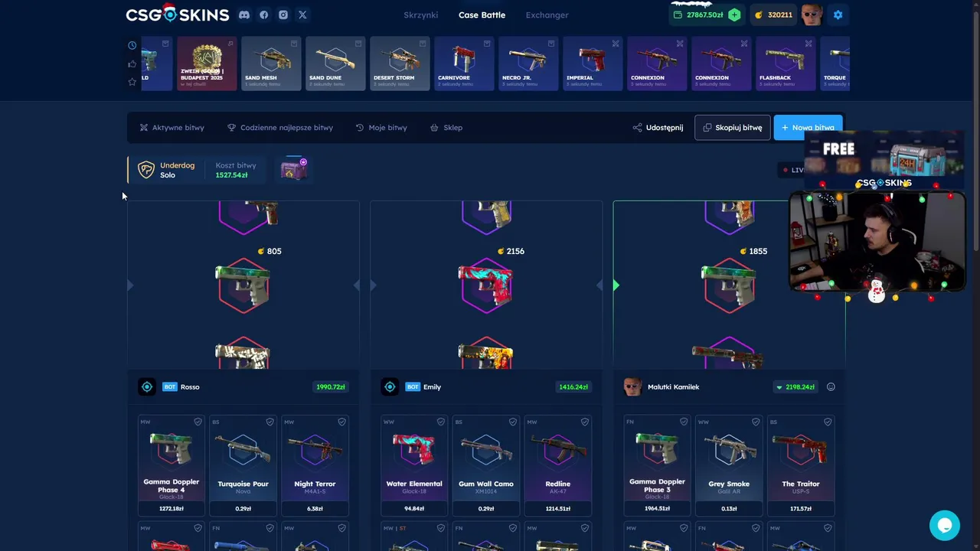Viewport: 980px width, 551px height.
Task: Open the Zweih (Gold) Budapest 2025 drop
Action: click(x=207, y=64)
